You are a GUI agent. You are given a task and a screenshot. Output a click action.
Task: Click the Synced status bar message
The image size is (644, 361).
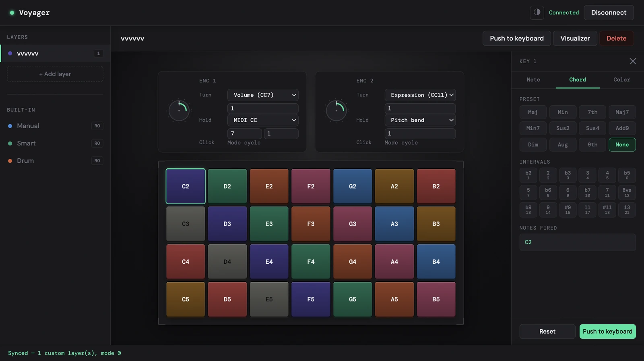pyautogui.click(x=64, y=353)
